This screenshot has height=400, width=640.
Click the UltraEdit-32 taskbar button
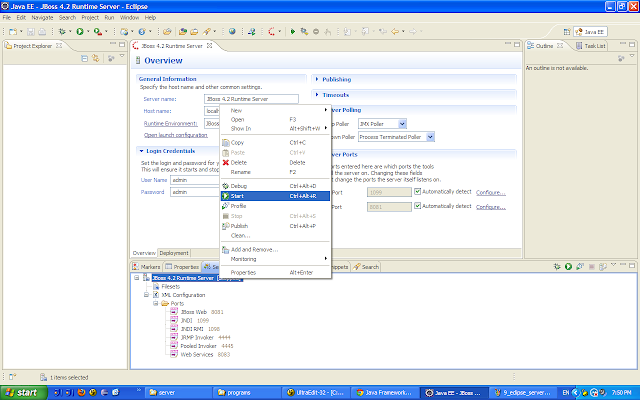[x=314, y=393]
